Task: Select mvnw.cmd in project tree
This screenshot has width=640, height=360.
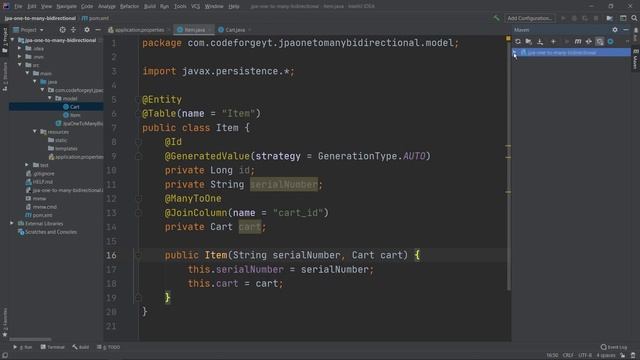Action: tap(41, 207)
